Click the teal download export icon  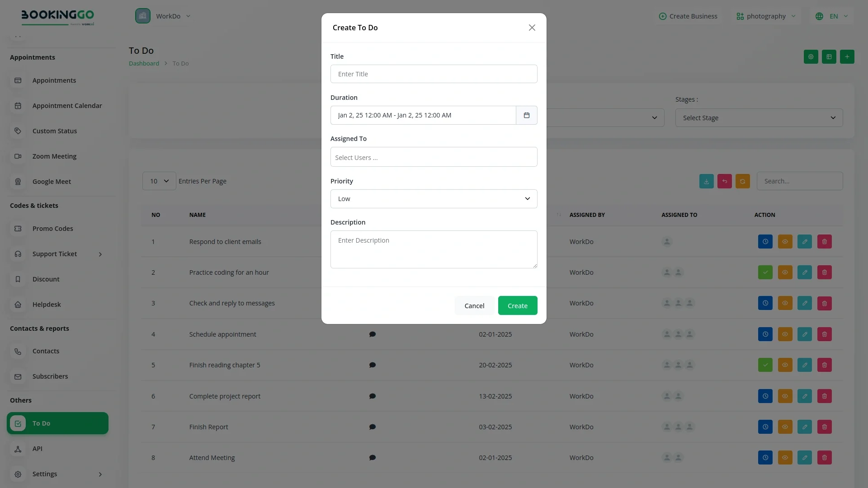coord(706,181)
